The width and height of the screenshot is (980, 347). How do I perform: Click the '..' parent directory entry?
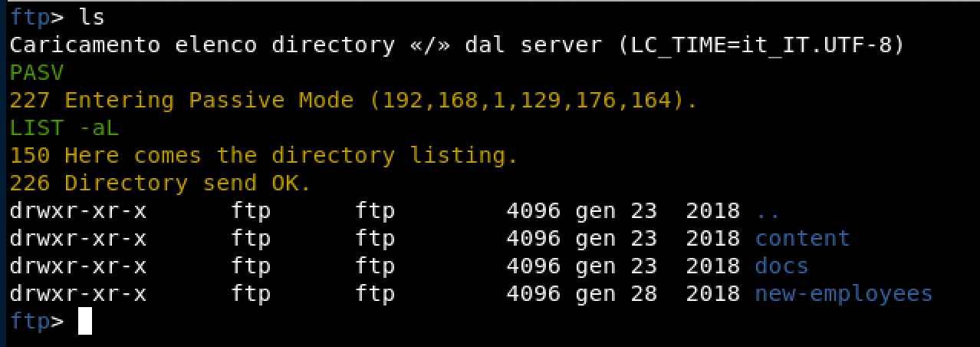(768, 210)
